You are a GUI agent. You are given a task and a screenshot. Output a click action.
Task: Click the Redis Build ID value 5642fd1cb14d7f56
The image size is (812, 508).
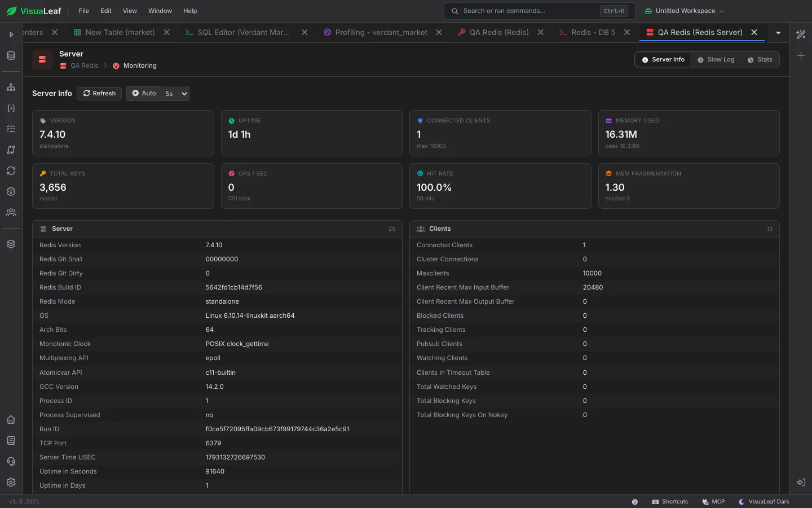[x=234, y=287]
